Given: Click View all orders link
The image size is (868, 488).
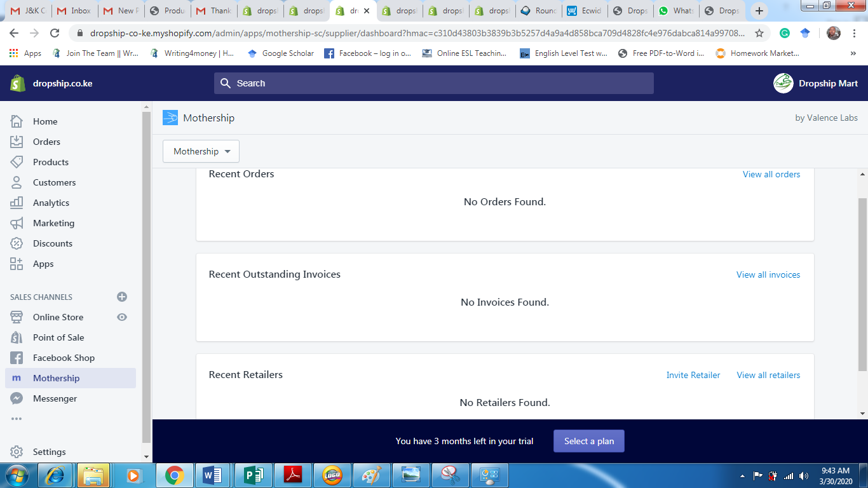Looking at the screenshot, I should point(771,174).
